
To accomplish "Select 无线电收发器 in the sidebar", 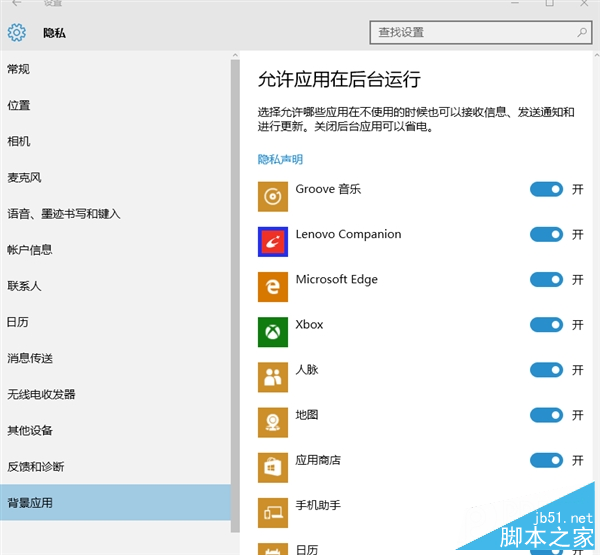I will coord(115,394).
